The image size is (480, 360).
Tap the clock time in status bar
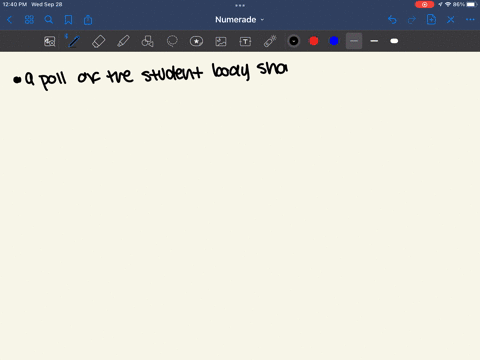14,4
